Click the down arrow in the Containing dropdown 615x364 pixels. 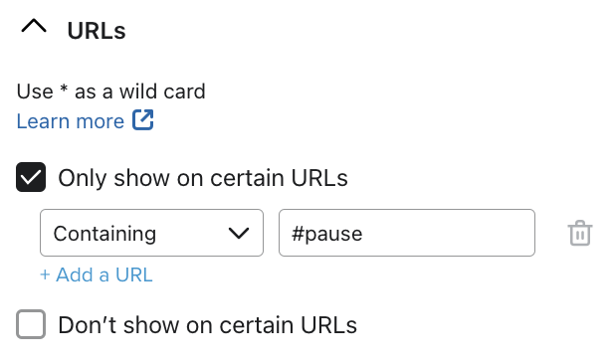click(x=239, y=234)
